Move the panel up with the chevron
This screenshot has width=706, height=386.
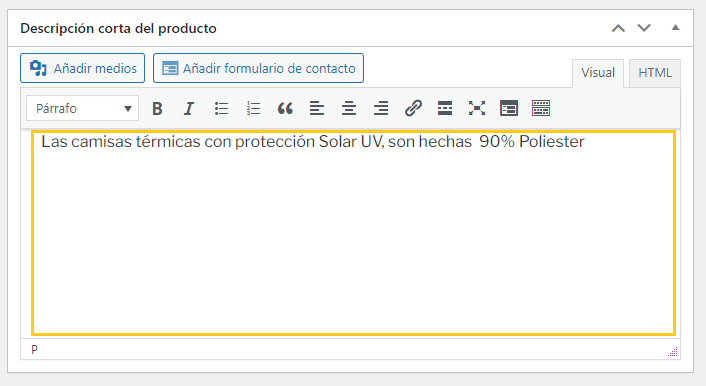point(618,28)
